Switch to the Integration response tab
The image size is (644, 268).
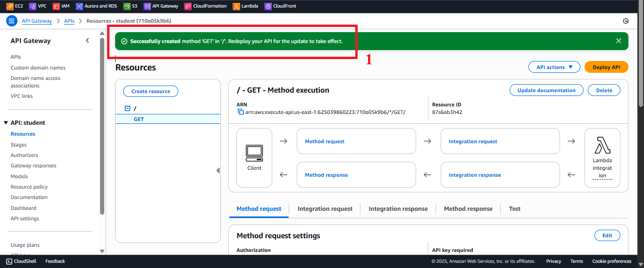click(x=398, y=208)
